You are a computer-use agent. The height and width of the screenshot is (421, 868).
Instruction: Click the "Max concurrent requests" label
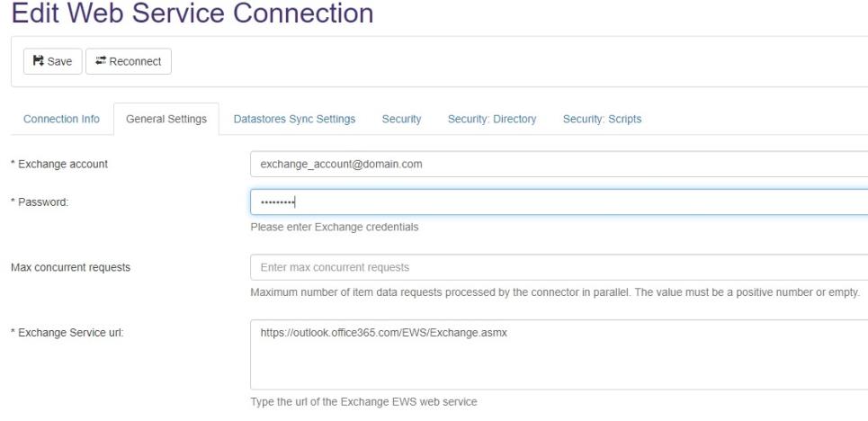point(70,267)
